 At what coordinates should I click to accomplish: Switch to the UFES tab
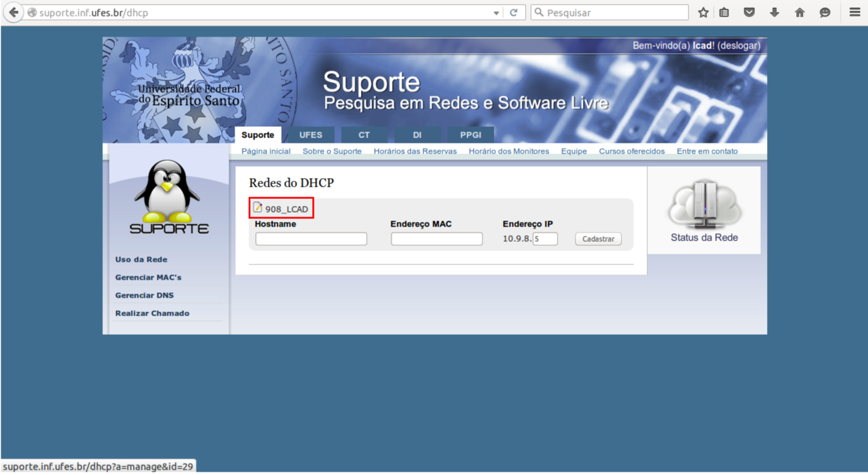point(310,135)
